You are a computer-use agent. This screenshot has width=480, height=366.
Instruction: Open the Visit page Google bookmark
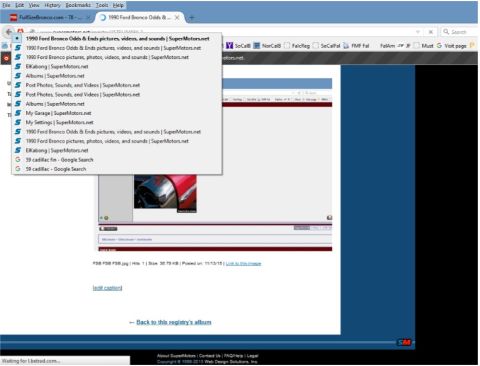click(452, 46)
